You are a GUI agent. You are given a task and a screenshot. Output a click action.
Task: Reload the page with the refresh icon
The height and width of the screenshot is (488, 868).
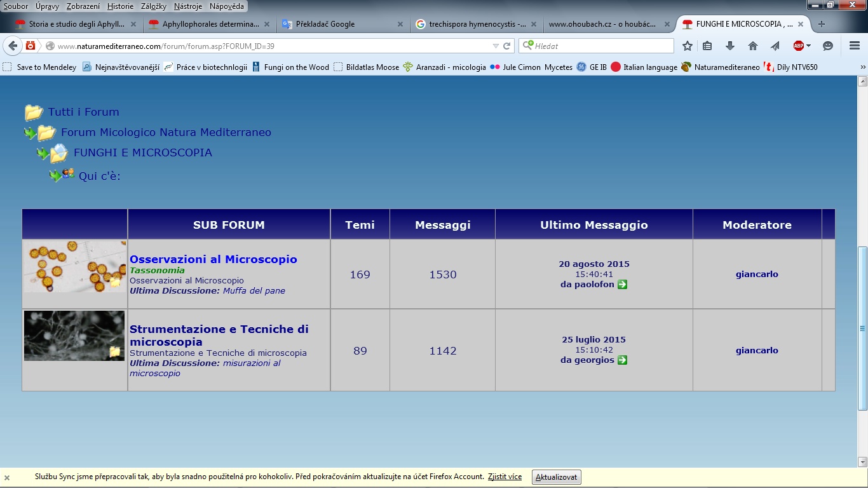tap(507, 46)
